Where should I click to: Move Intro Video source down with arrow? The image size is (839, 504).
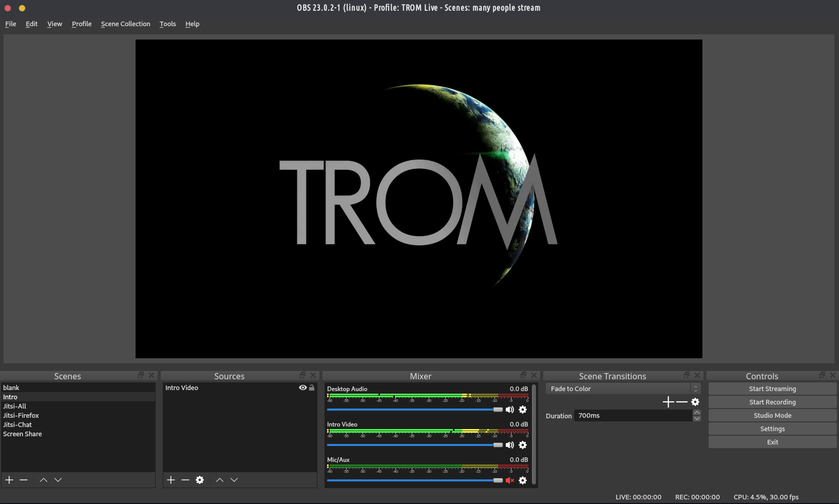point(234,480)
